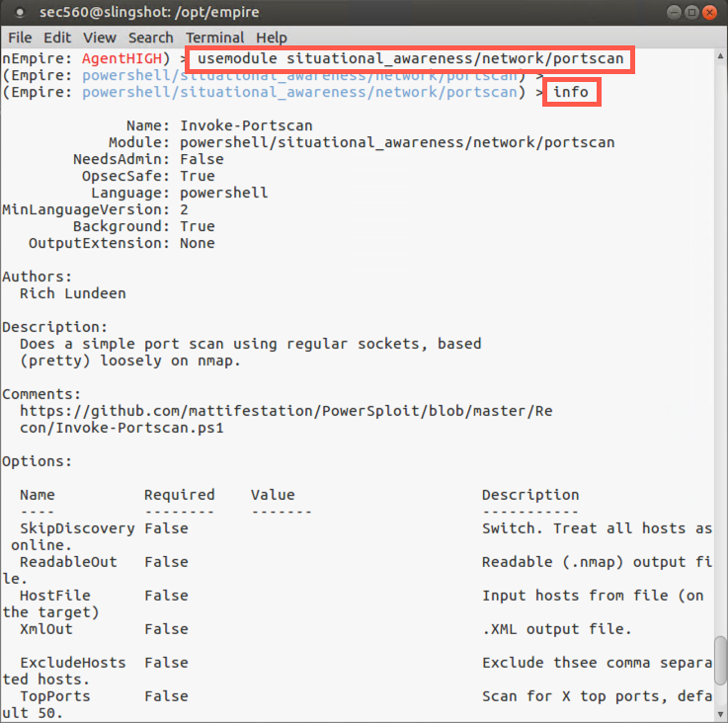Click window title 'sec560@slingshot: /opt/empire'
728x723 pixels.
click(x=149, y=12)
